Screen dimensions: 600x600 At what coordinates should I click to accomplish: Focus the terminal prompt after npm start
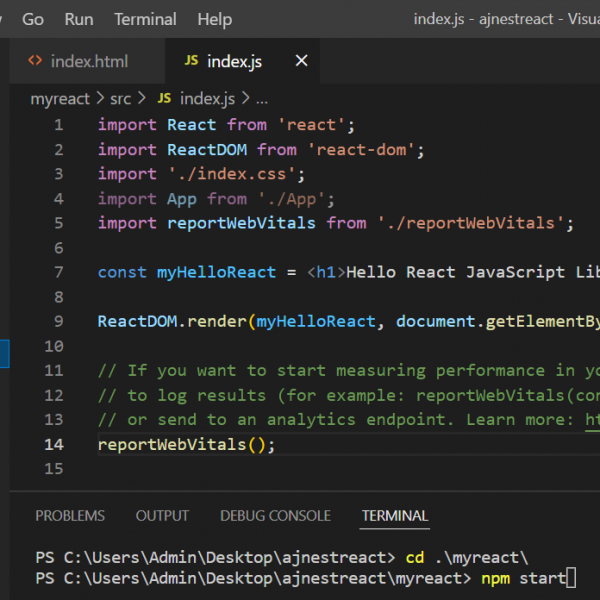point(571,578)
